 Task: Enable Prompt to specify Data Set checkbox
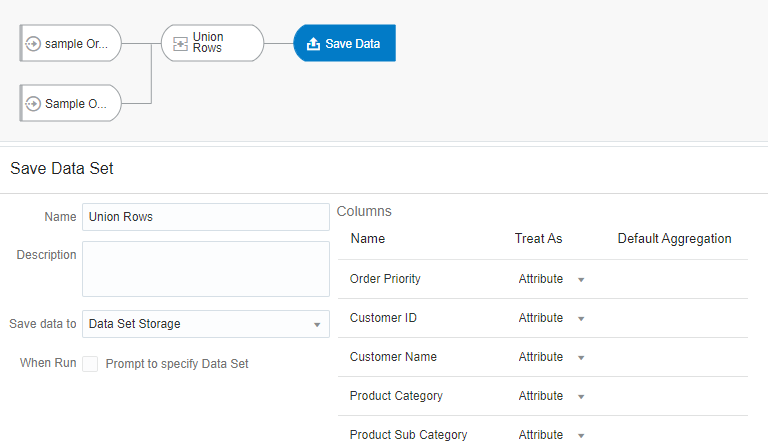point(90,364)
